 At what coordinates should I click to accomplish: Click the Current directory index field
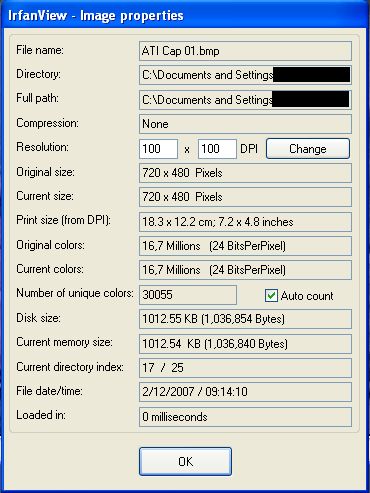tap(245, 368)
